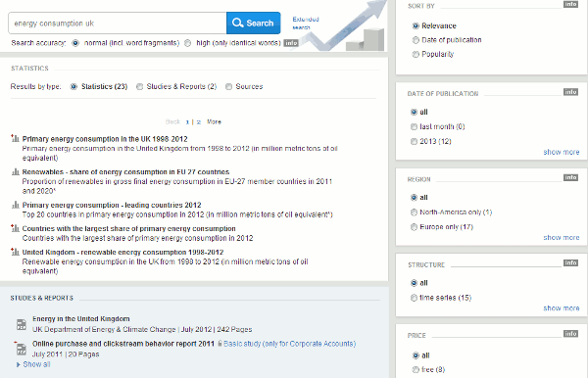The height and width of the screenshot is (378, 588).
Task: Expand Show all studies and reports
Action: pos(33,364)
